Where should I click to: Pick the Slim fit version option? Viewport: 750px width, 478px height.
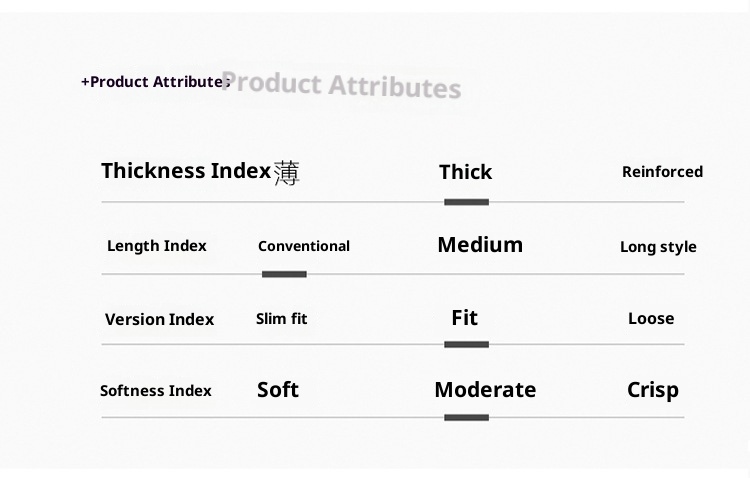[x=282, y=319]
